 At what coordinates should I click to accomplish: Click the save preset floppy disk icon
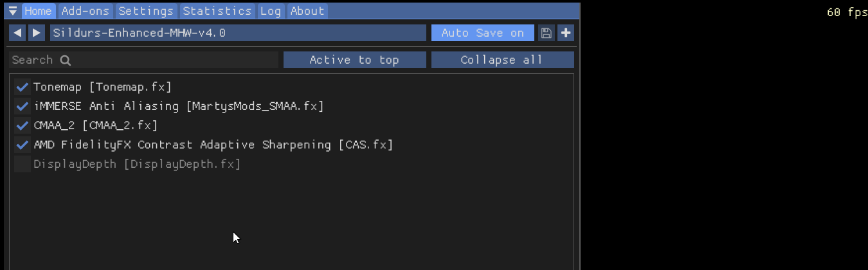pyautogui.click(x=547, y=33)
